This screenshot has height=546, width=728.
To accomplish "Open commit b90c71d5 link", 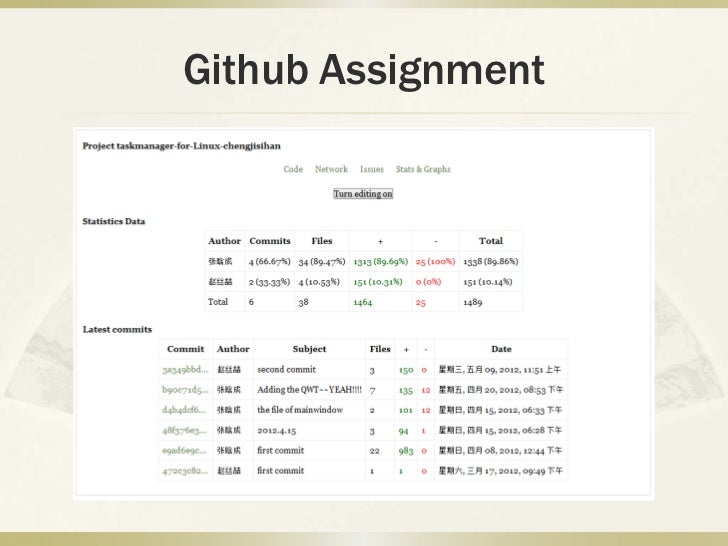I will (x=185, y=390).
